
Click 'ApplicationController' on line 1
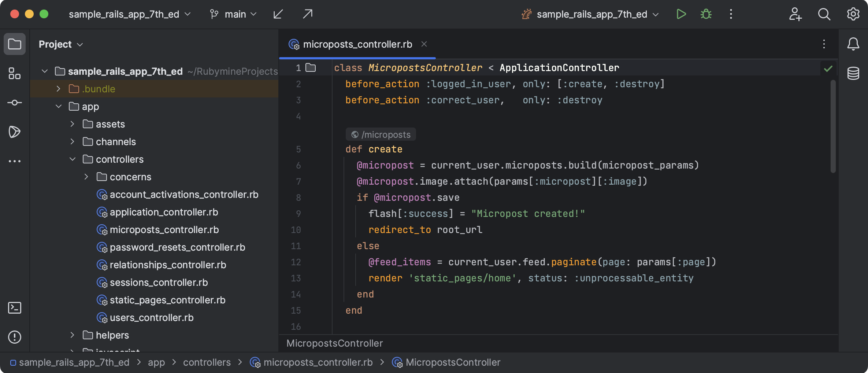[559, 68]
